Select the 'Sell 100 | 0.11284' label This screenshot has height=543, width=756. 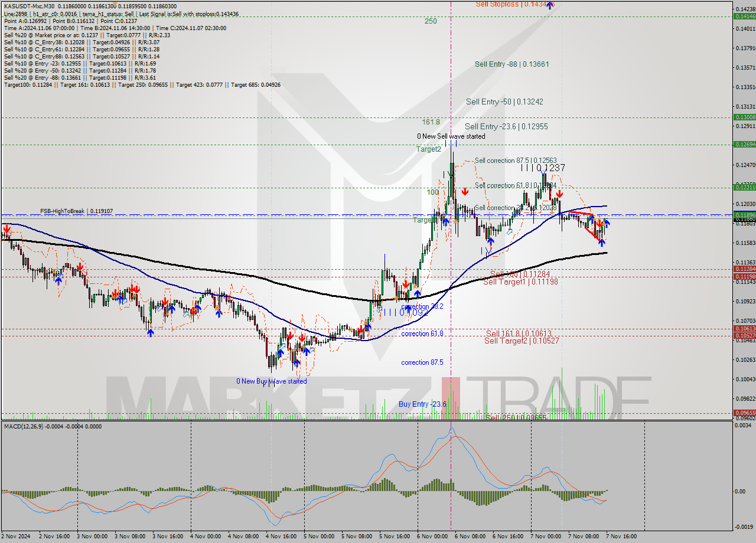coord(520,274)
